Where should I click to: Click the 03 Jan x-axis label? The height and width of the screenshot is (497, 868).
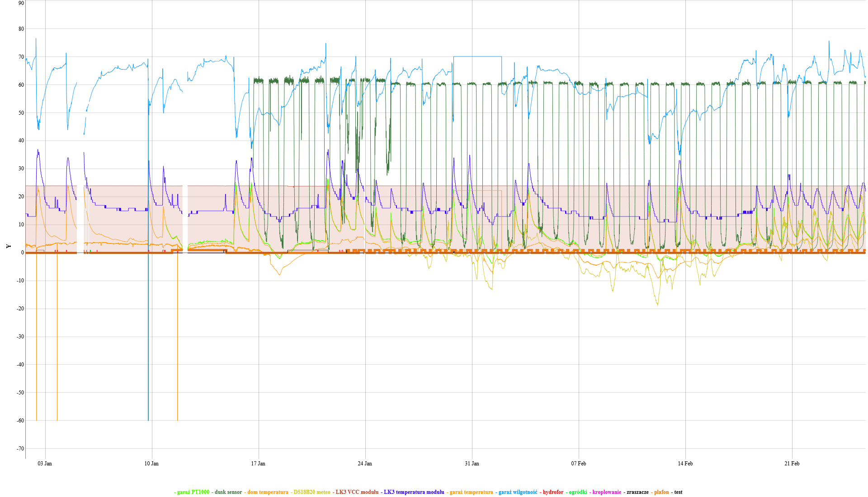coord(45,464)
